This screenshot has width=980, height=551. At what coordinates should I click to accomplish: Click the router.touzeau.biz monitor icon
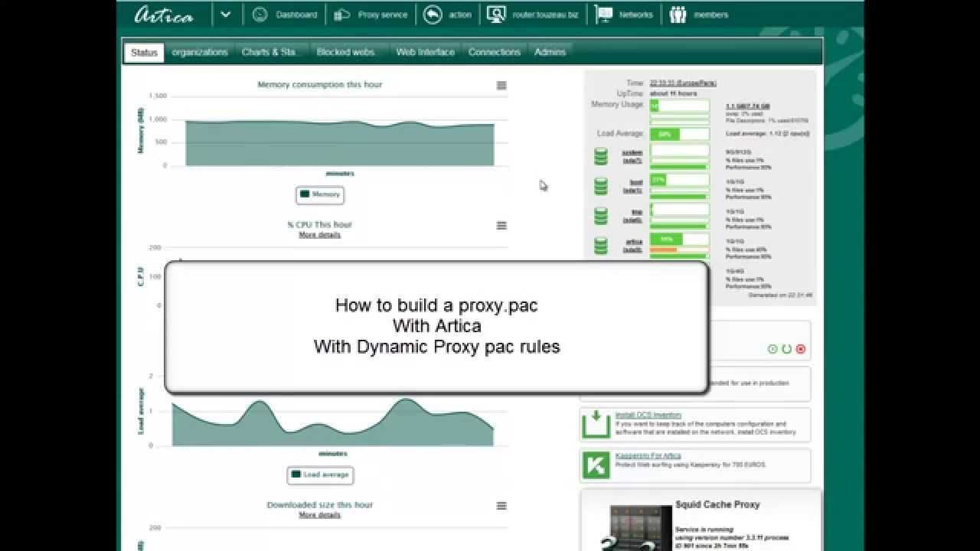coord(496,15)
